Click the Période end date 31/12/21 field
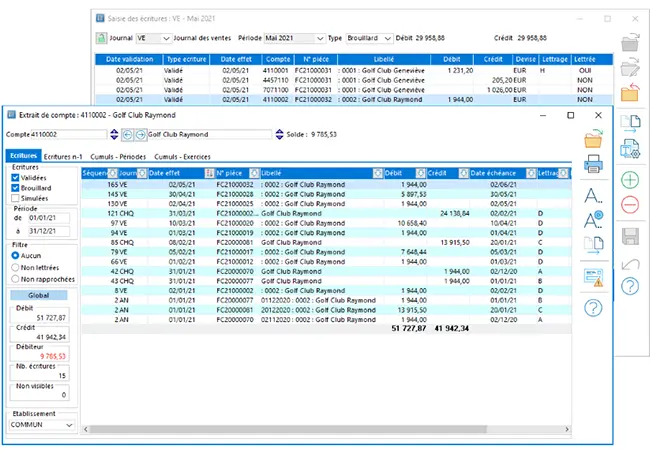This screenshot has width=650, height=452. pyautogui.click(x=49, y=231)
